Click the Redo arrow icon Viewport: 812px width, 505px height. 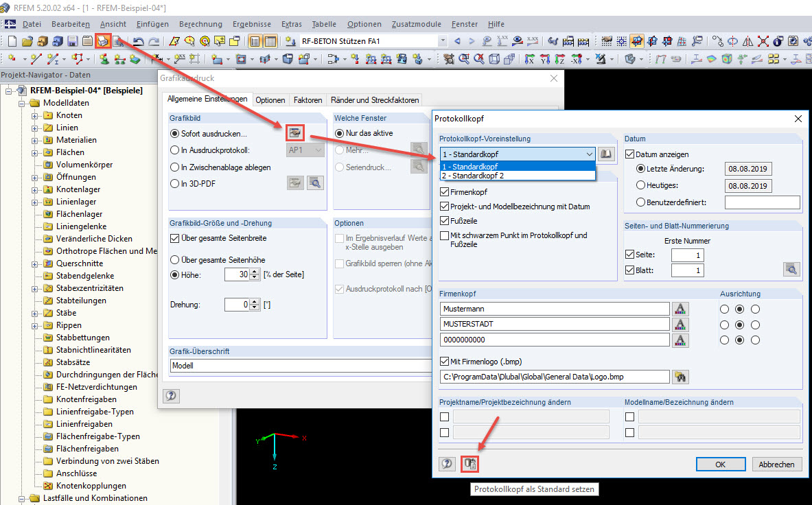coord(154,41)
